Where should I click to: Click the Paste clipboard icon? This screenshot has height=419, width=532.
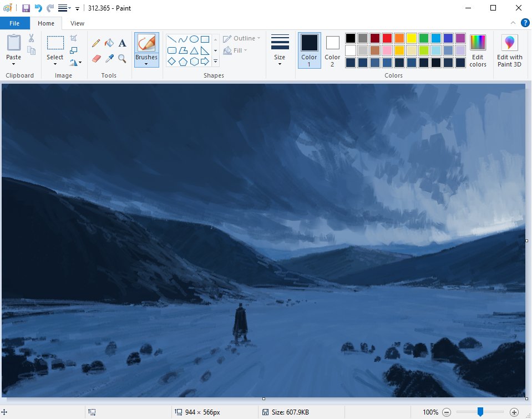point(13,43)
